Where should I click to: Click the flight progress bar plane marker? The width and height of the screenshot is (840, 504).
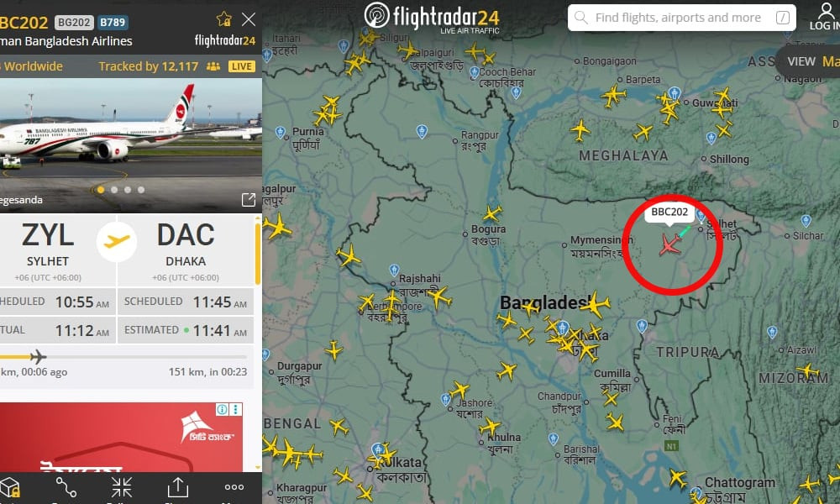pos(38,356)
